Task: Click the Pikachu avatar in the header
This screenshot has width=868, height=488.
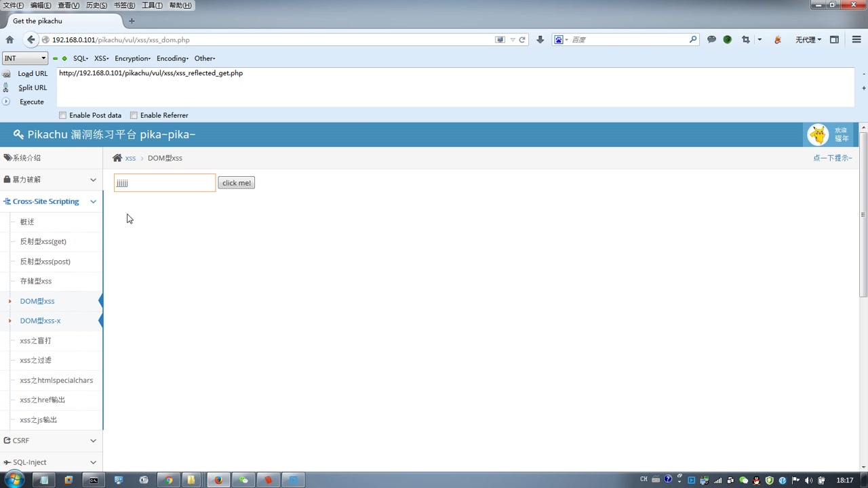Action: (818, 134)
